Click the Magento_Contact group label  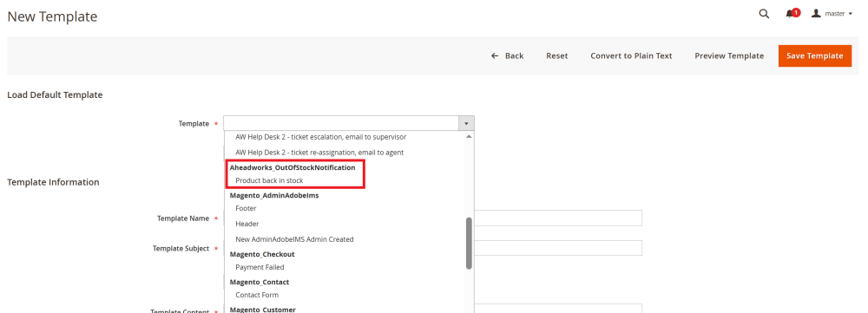[x=259, y=282]
